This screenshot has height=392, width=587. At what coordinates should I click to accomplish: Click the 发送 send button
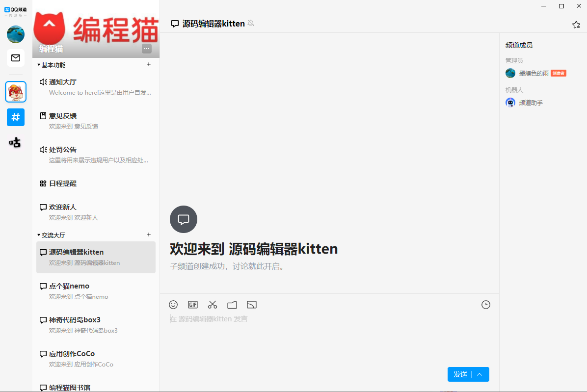pyautogui.click(x=460, y=374)
